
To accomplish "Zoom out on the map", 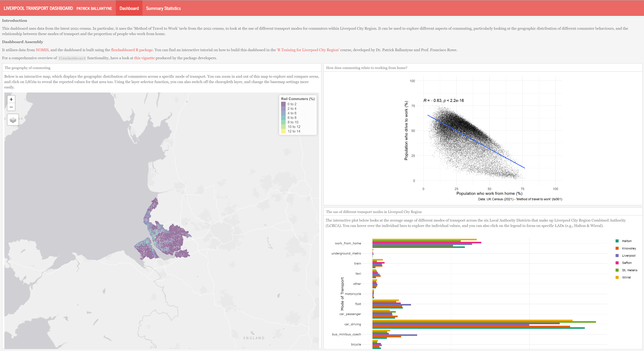I will [x=11, y=107].
